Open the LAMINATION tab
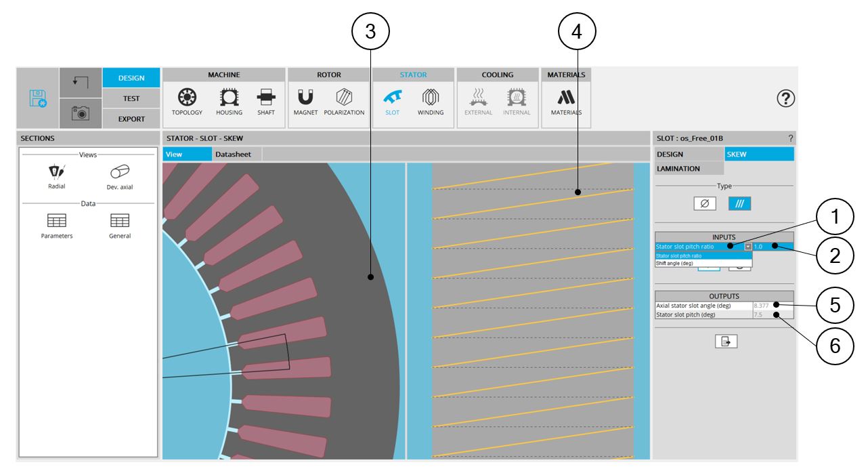The image size is (868, 473). [678, 169]
